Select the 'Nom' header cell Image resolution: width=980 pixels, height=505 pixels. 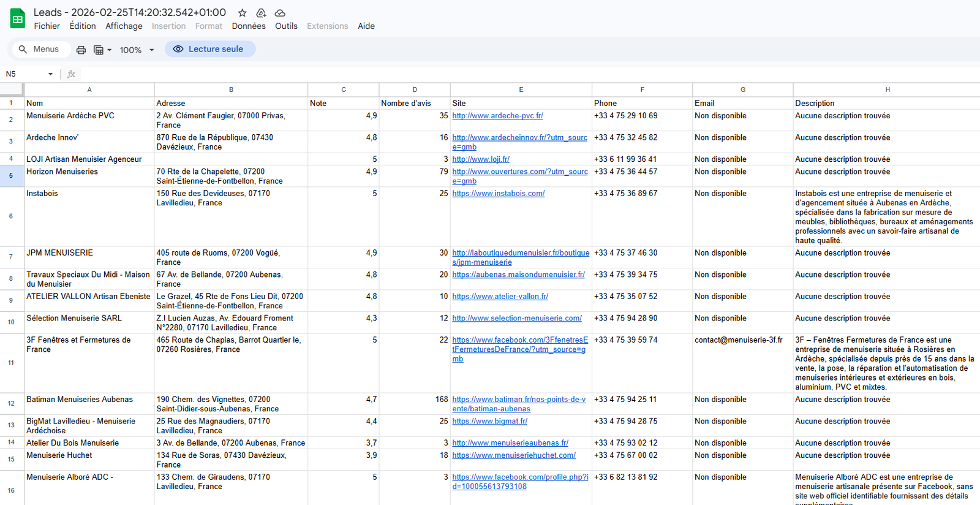[89, 104]
